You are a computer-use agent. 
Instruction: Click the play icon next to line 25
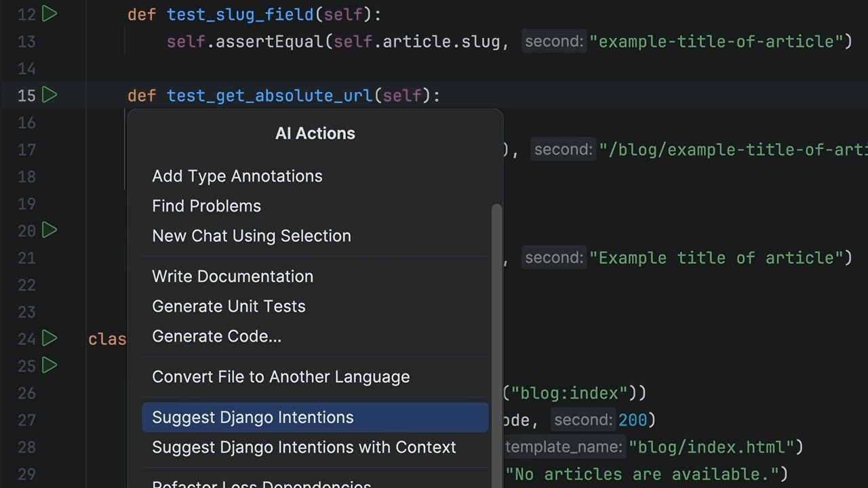coord(49,366)
